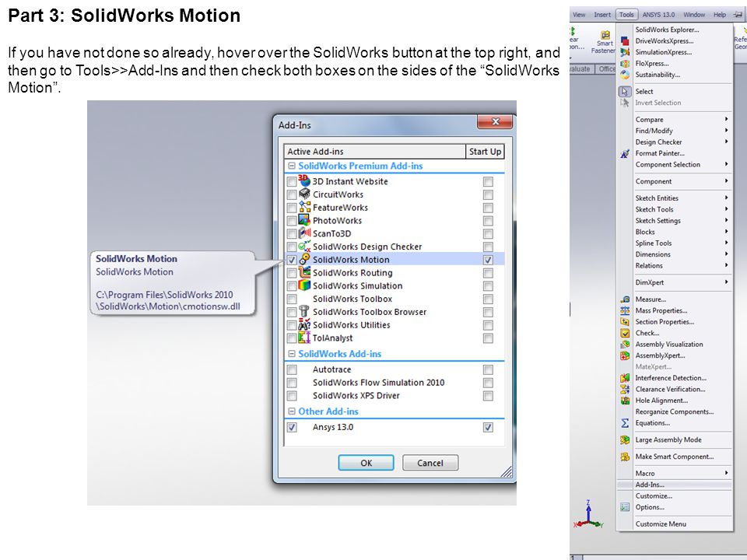Uncheck Ansys 13.0 Start Up checkbox

[x=488, y=427]
